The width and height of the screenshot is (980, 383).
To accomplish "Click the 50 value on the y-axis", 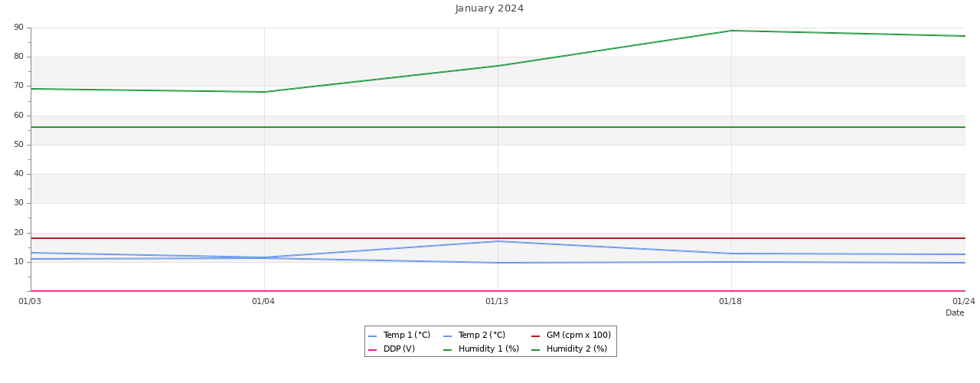I will 18,145.
